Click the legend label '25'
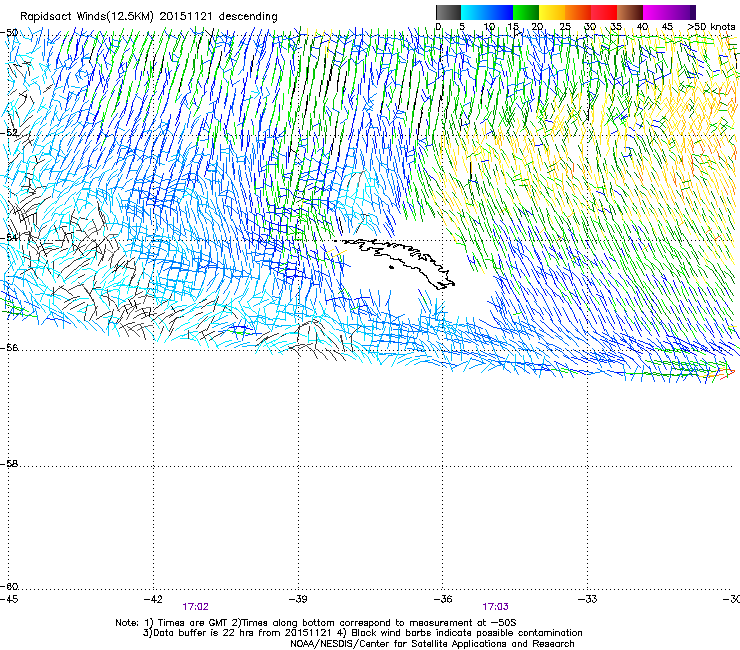This screenshot has width=740, height=650. click(x=565, y=27)
